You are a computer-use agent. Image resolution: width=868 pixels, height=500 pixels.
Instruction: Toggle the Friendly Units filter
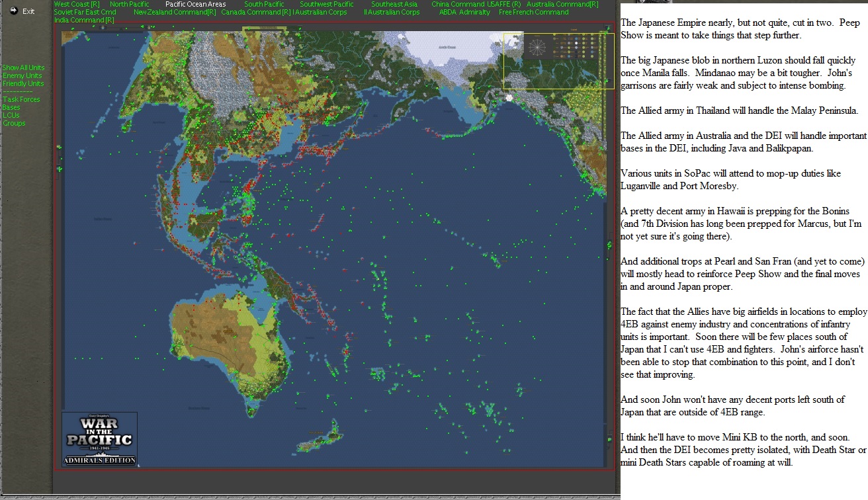(22, 83)
